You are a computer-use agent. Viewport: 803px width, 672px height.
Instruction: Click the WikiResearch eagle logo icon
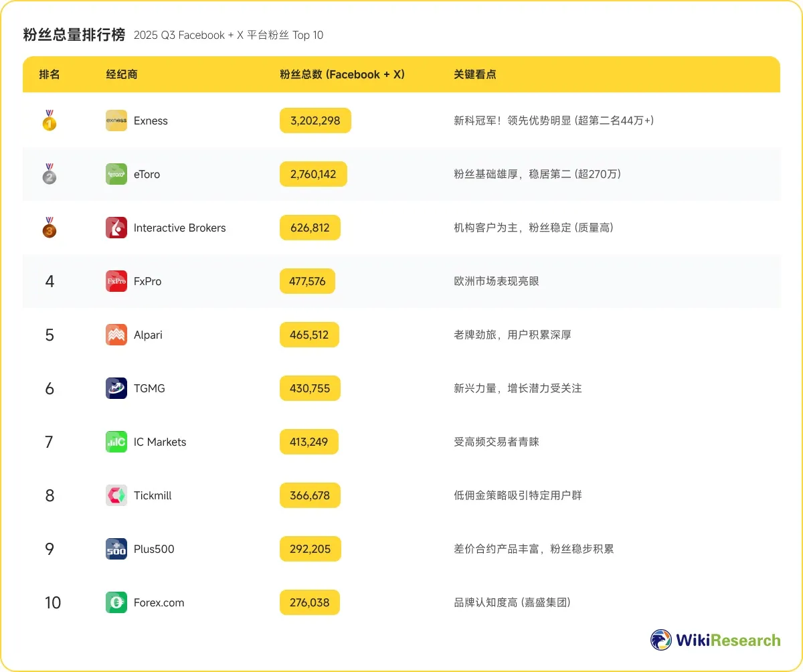[x=661, y=640]
